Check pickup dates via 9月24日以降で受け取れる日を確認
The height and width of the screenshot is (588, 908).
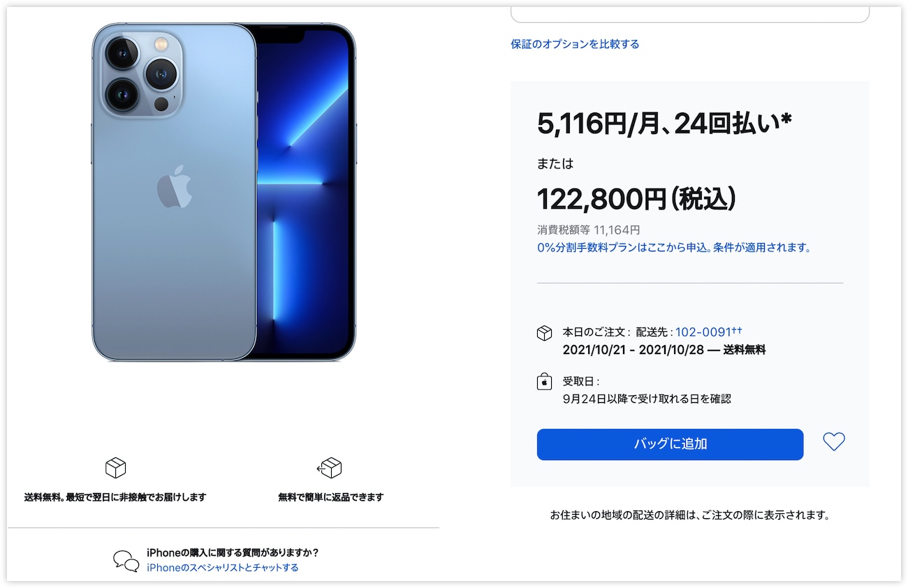pyautogui.click(x=647, y=399)
